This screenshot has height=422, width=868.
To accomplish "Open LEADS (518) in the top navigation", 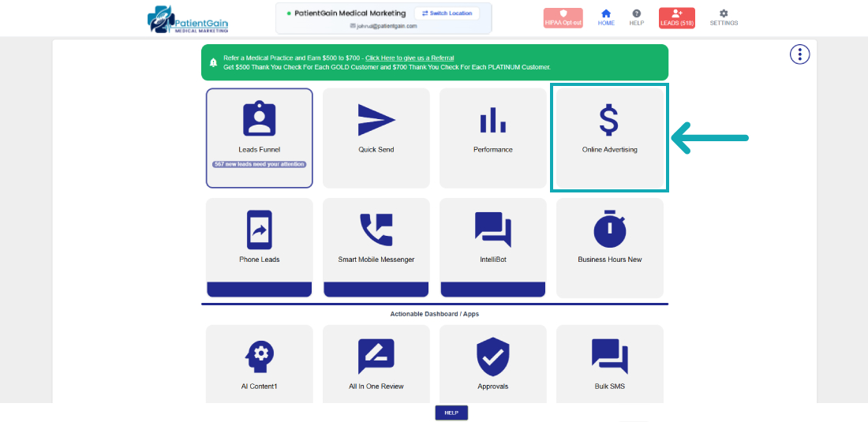I will coord(677,17).
